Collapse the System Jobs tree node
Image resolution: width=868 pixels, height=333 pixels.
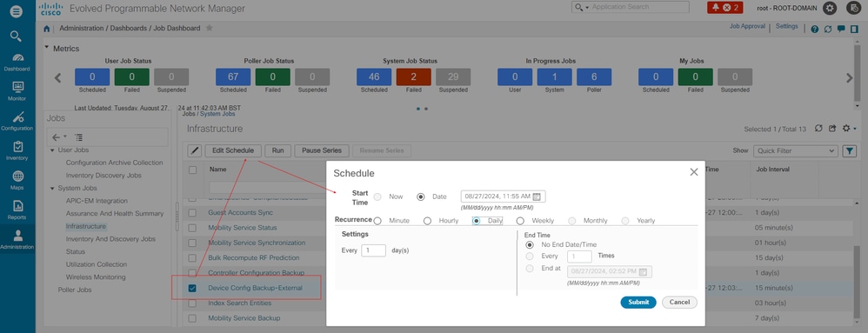coord(52,188)
